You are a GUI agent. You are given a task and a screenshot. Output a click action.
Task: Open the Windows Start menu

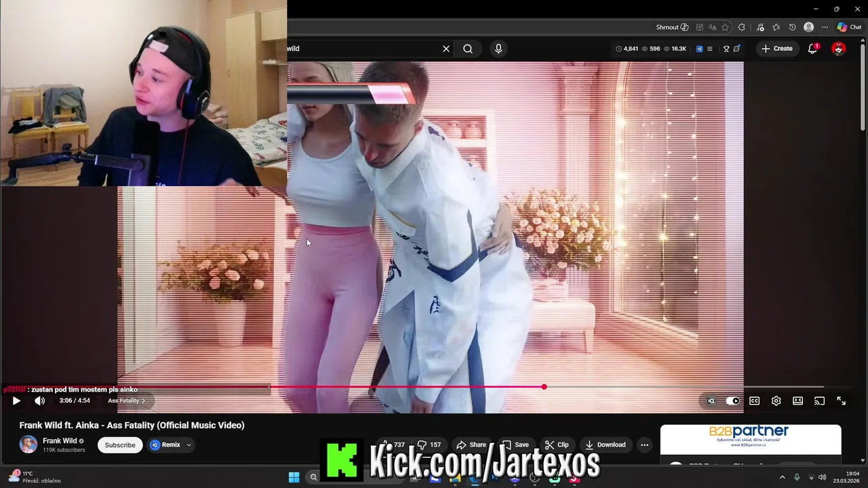tap(294, 477)
